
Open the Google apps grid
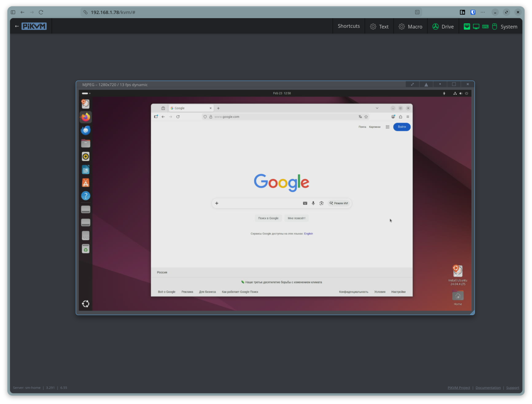(x=387, y=127)
